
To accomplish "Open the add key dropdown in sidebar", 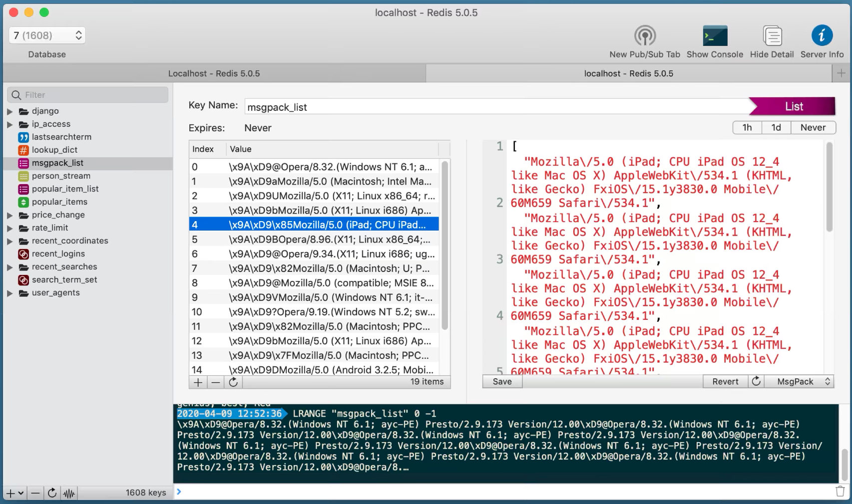I will [14, 493].
